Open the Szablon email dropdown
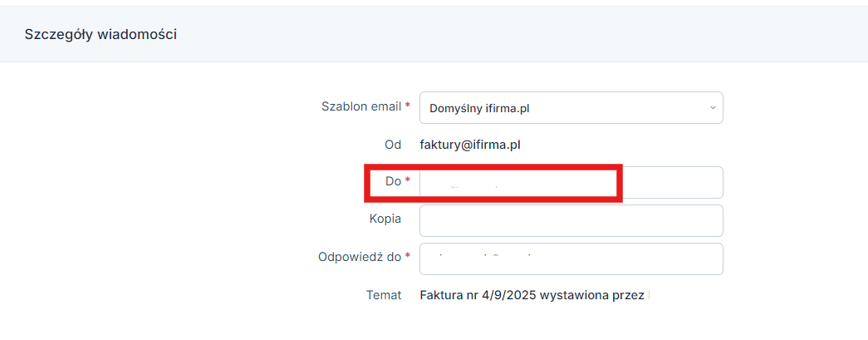This screenshot has width=868, height=340. tap(571, 107)
